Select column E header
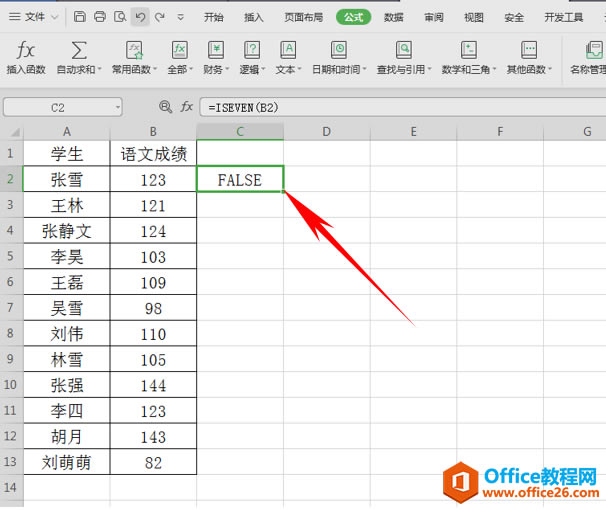The height and width of the screenshot is (510, 606). tap(413, 132)
